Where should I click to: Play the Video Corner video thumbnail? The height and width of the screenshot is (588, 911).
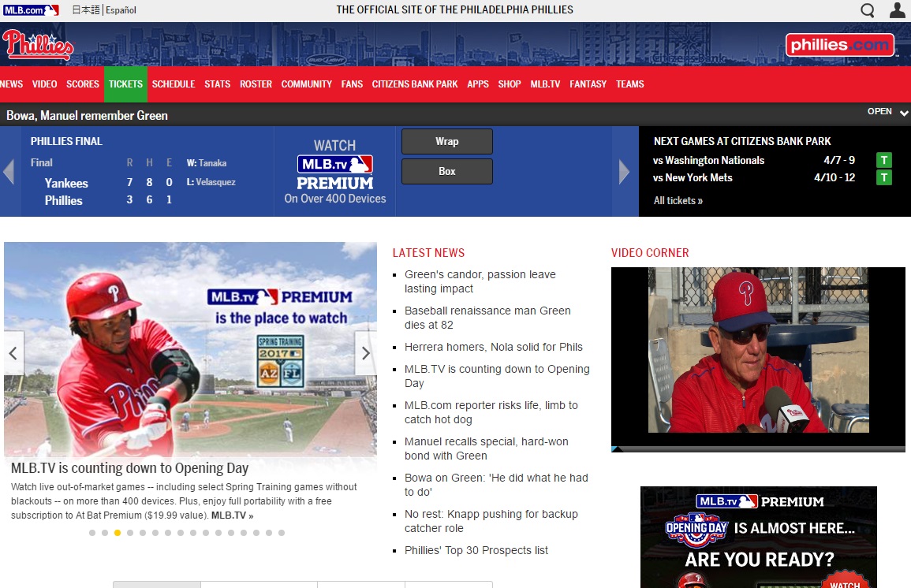pos(758,350)
